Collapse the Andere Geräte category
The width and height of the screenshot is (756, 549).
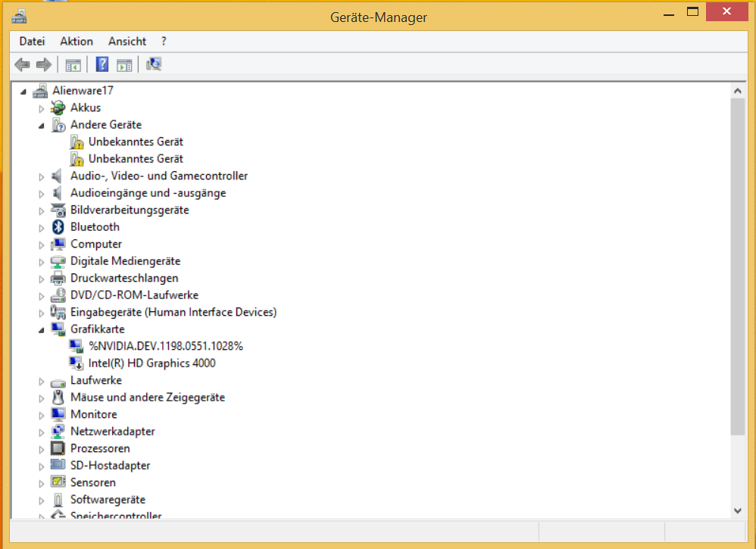[x=42, y=126]
